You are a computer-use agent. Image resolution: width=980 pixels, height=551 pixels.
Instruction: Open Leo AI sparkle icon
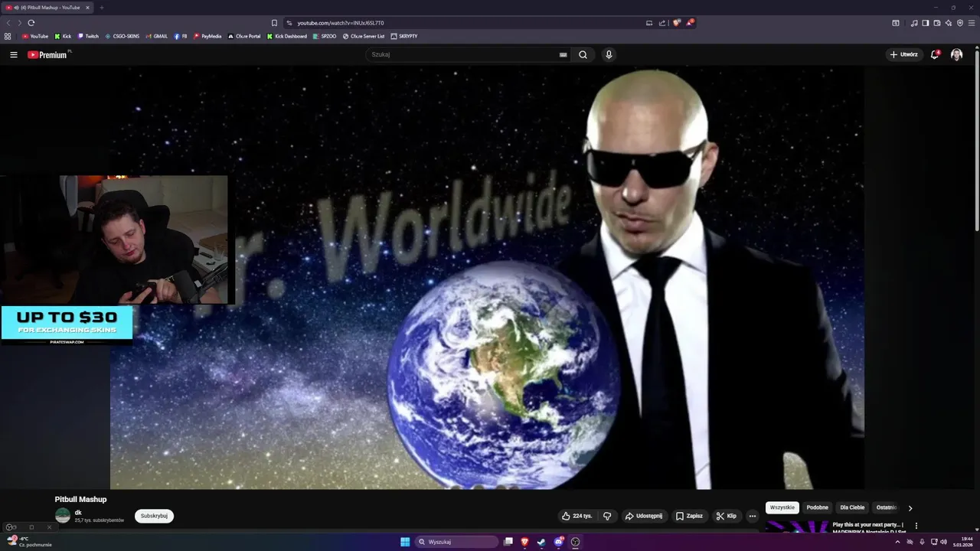click(x=948, y=23)
